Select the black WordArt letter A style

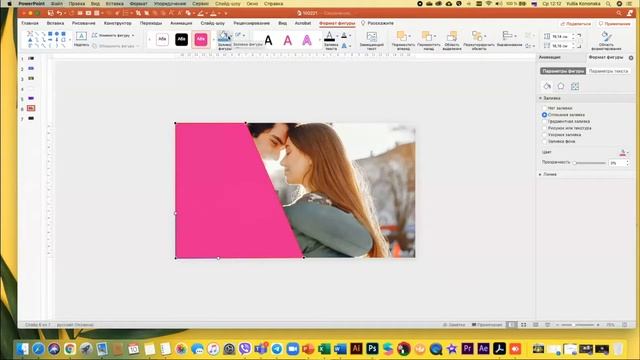pos(268,40)
